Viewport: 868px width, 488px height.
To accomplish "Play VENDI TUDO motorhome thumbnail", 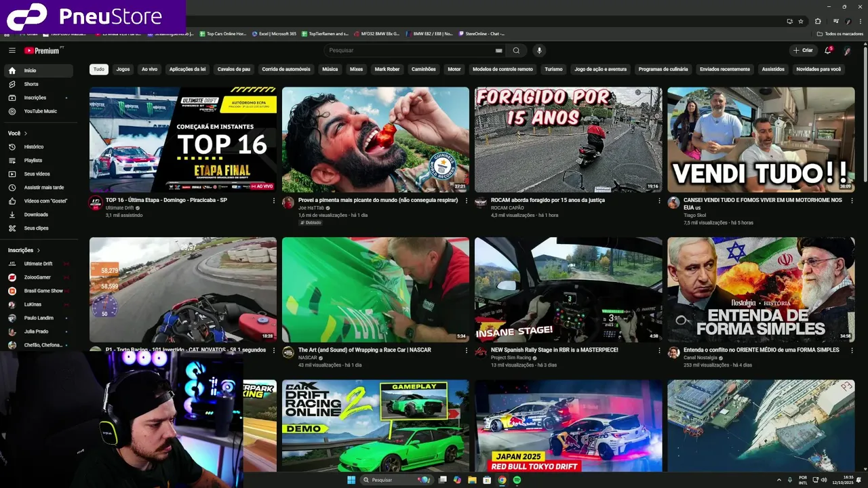I will pos(761,140).
